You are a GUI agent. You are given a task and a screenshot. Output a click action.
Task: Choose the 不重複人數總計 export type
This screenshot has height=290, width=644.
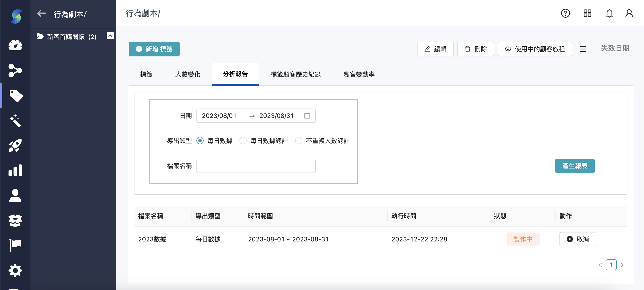(x=298, y=141)
